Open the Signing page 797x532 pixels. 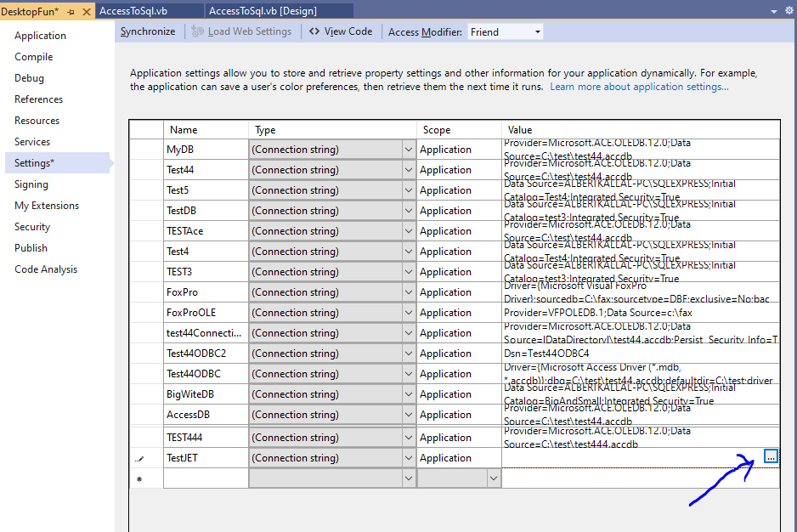point(31,184)
